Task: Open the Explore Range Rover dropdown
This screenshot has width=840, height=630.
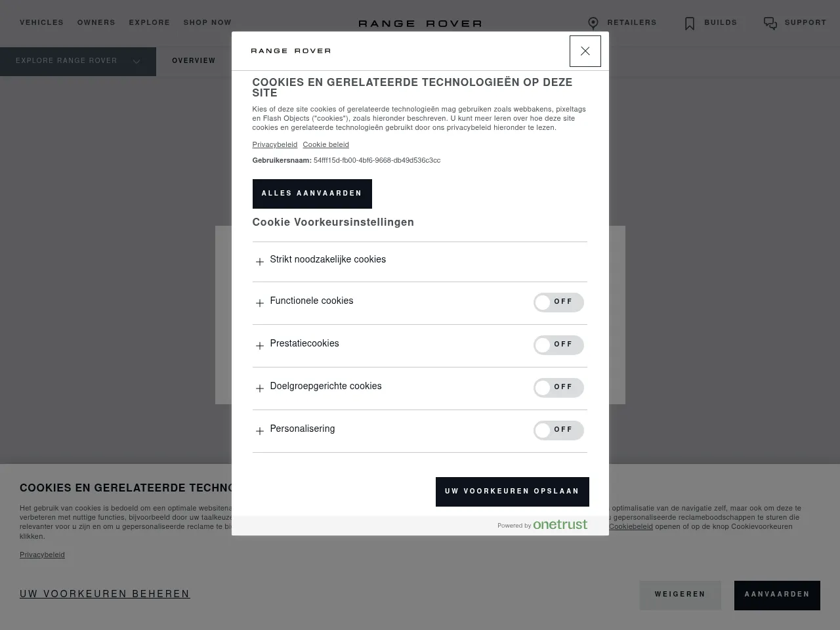Action: point(77,61)
